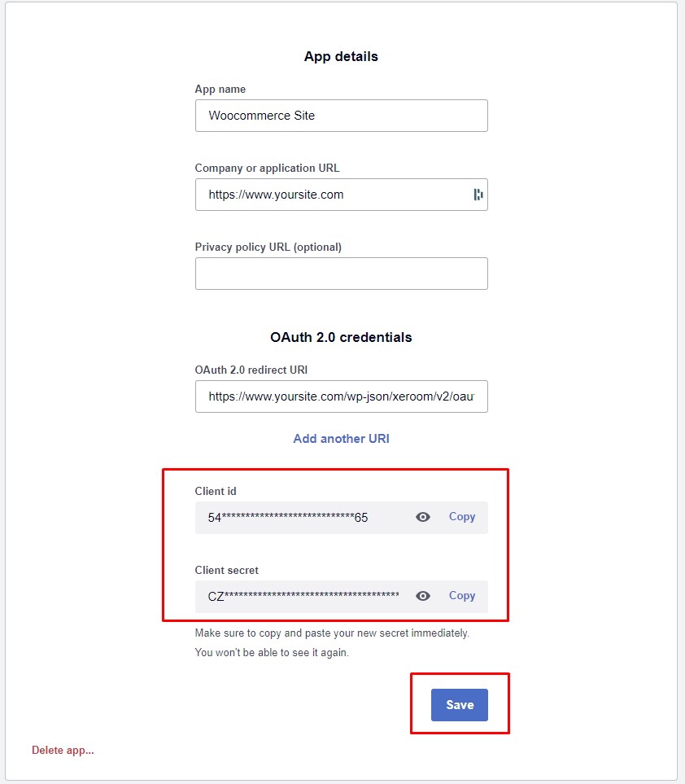Save the app details
Image resolution: width=685 pixels, height=784 pixels.
point(459,704)
